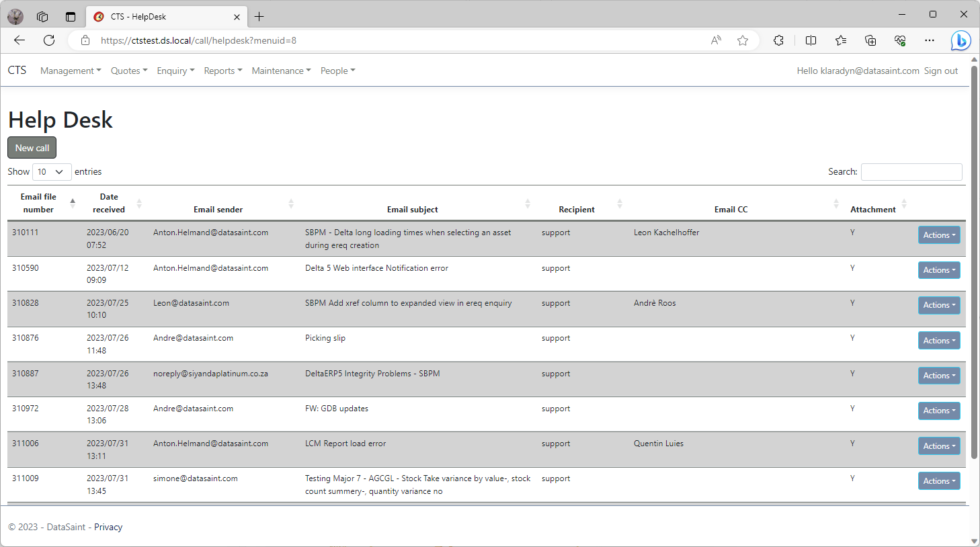
Task: Reload the Help Desk page
Action: click(x=49, y=40)
